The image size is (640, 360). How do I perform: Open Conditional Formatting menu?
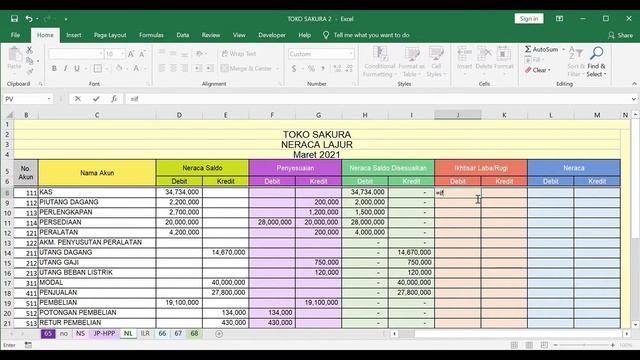click(x=380, y=61)
